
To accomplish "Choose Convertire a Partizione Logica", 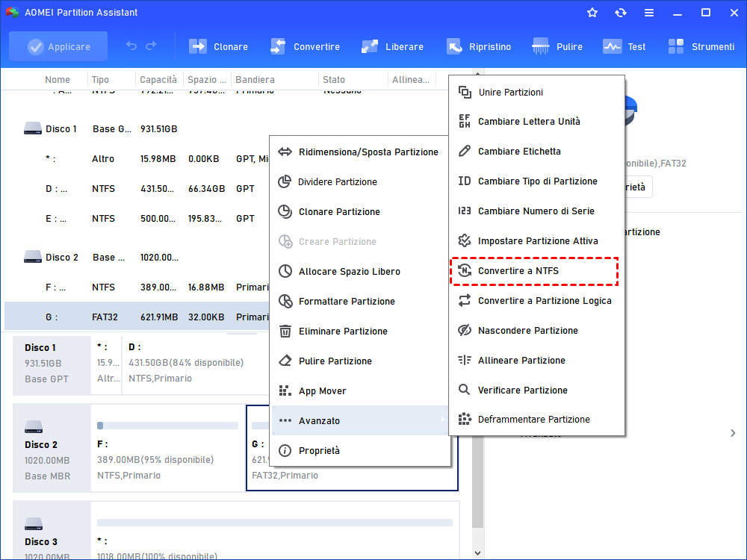I will coord(536,301).
